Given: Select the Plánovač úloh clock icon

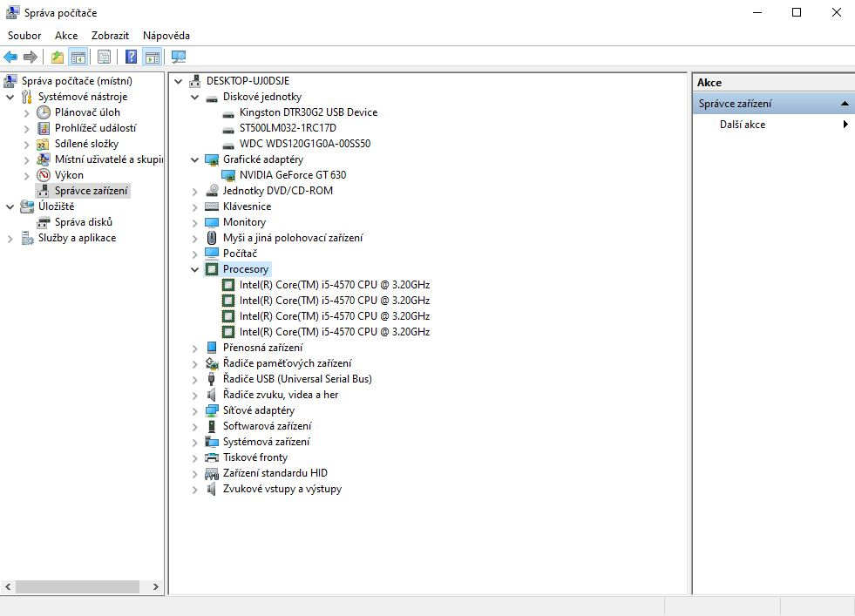Looking at the screenshot, I should pyautogui.click(x=44, y=112).
